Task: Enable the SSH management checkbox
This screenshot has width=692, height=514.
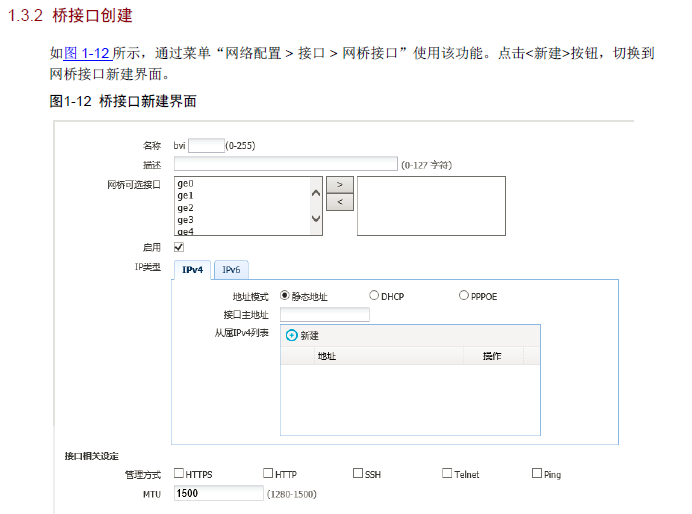Action: (358, 473)
